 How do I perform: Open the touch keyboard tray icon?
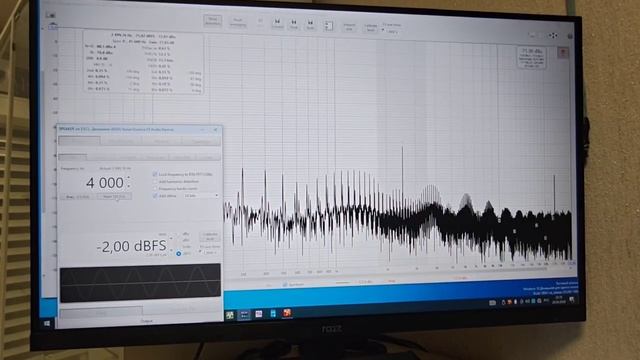point(493,302)
